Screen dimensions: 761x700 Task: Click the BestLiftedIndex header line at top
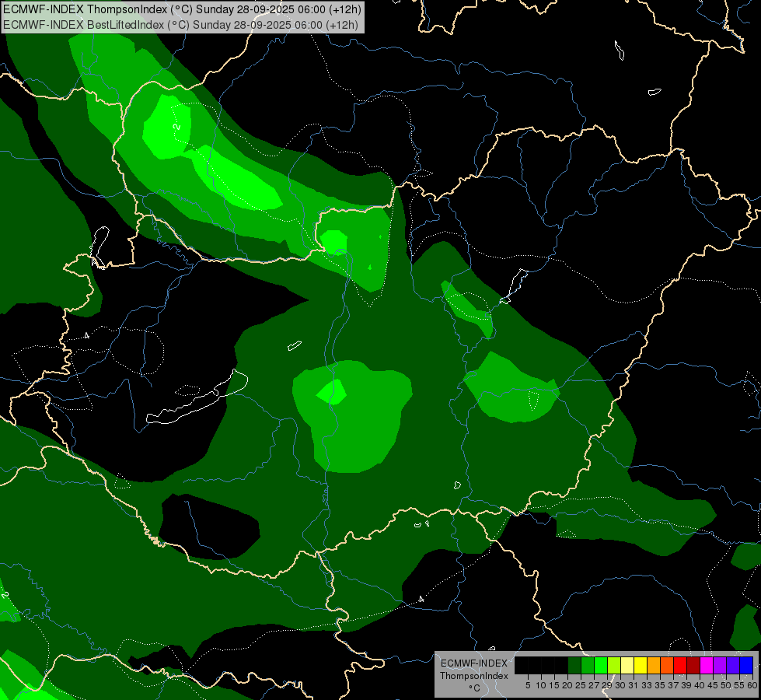tap(180, 24)
